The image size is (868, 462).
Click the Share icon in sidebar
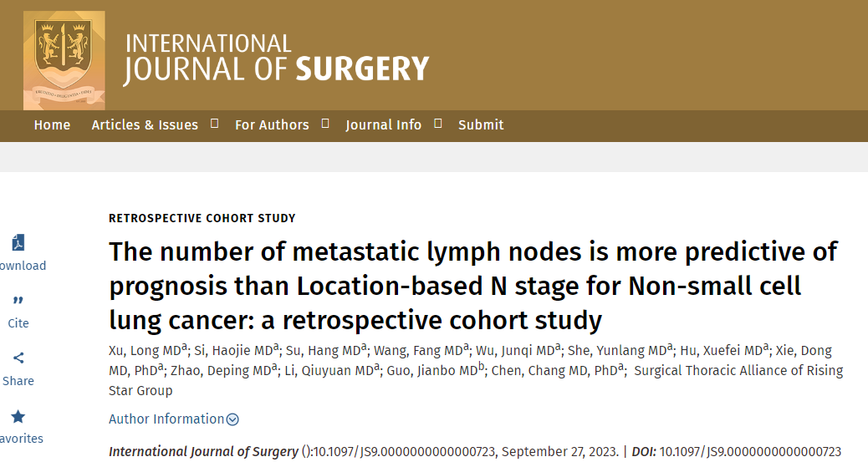click(x=18, y=358)
